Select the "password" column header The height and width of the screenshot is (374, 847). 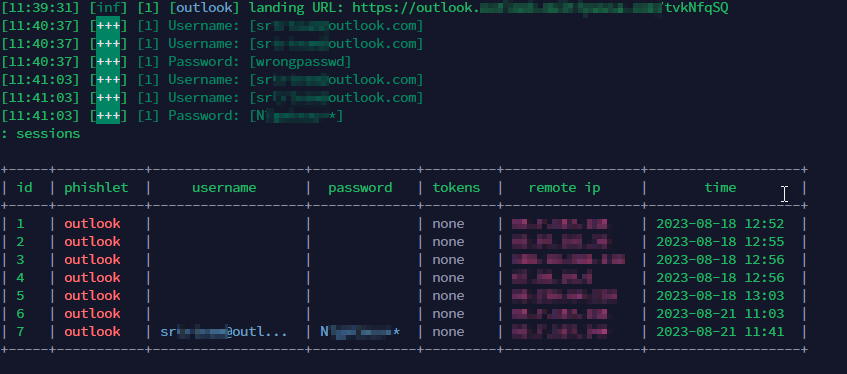click(360, 188)
